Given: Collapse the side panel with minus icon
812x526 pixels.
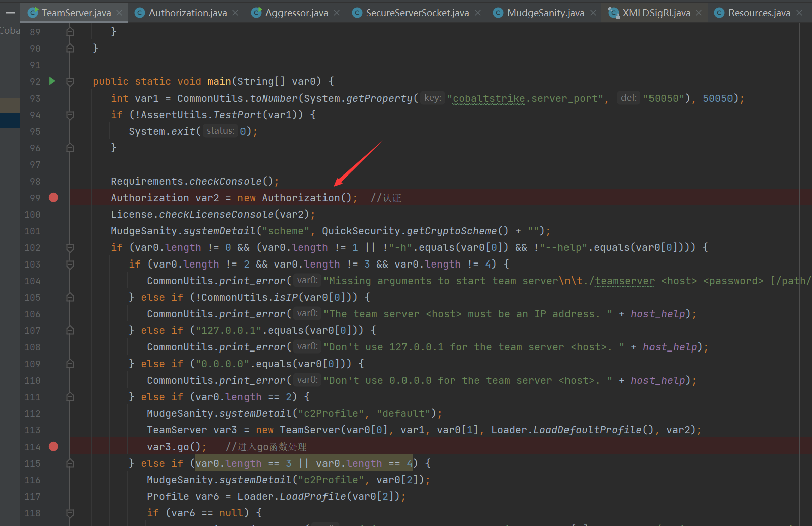Looking at the screenshot, I should pyautogui.click(x=10, y=13).
